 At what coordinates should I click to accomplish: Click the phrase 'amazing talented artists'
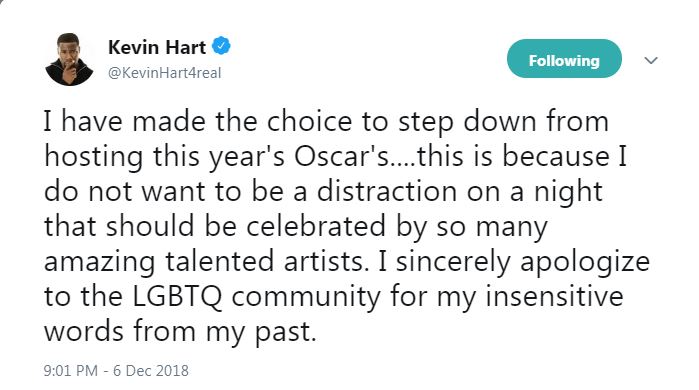(206, 261)
